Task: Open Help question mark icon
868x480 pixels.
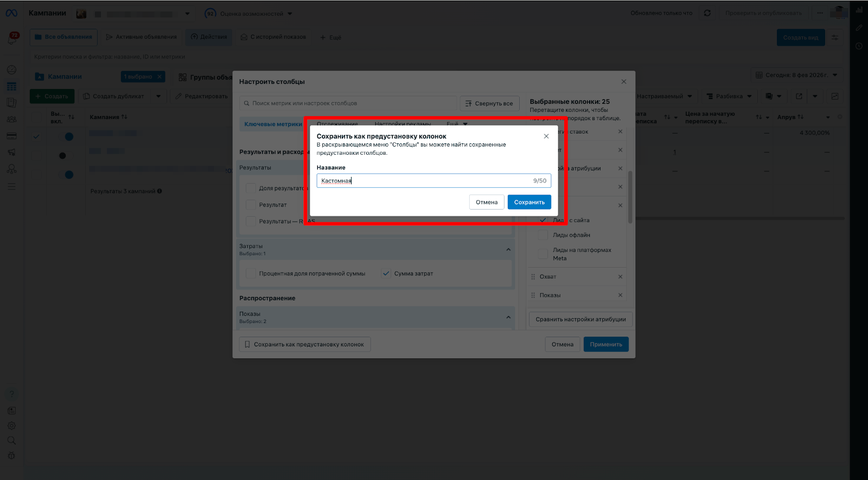Action: click(11, 394)
